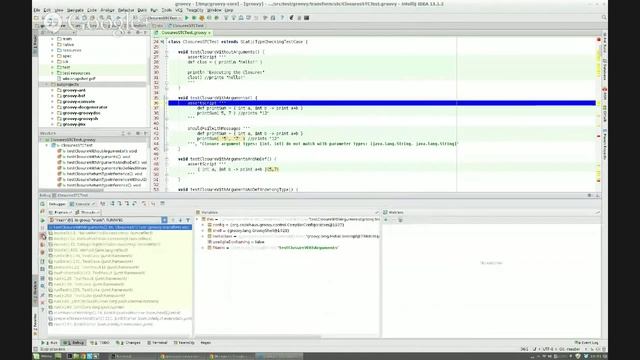Open the run configuration dropdown in toolbar
This screenshot has height=360, width=640.
point(163,18)
